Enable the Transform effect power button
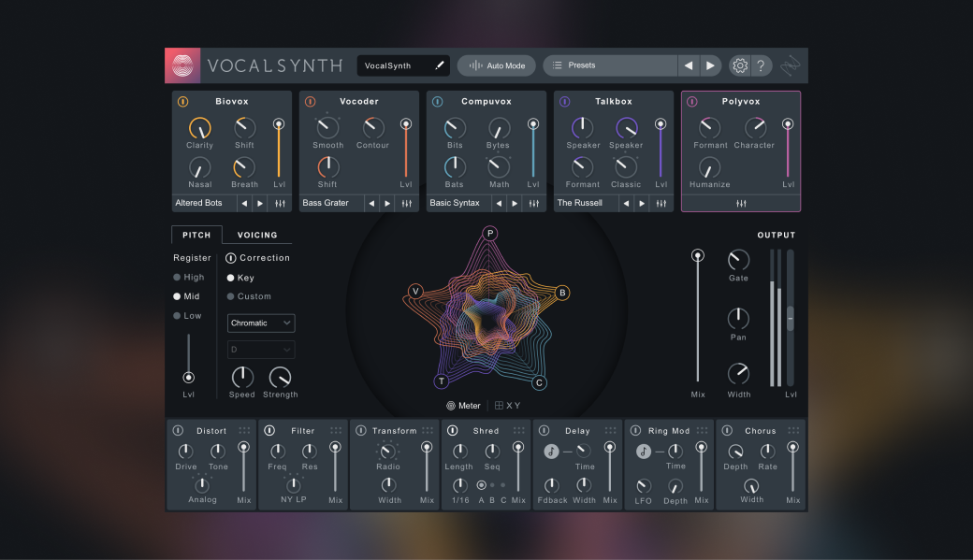Screen dimensions: 973x560 pyautogui.click(x=360, y=430)
